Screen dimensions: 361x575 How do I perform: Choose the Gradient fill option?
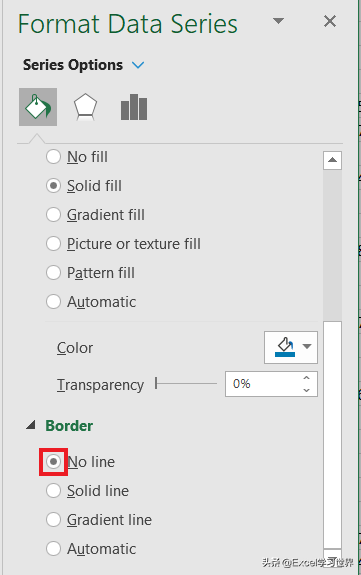pyautogui.click(x=95, y=215)
